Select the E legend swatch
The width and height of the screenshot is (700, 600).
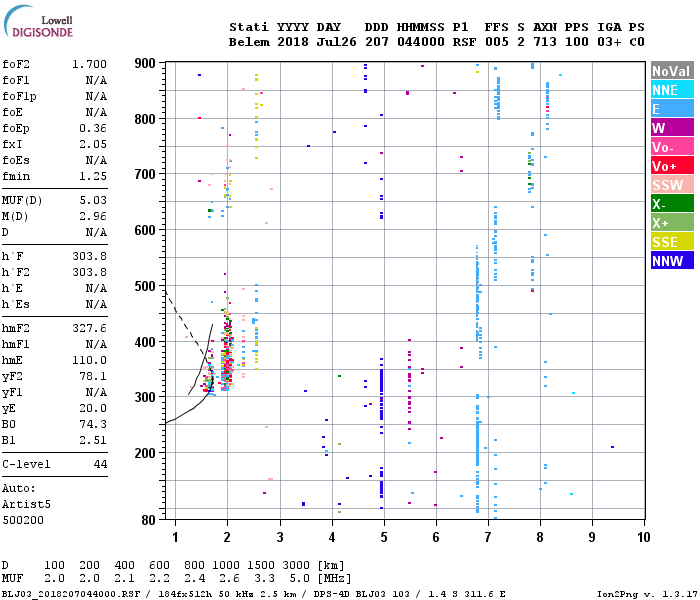click(x=672, y=109)
